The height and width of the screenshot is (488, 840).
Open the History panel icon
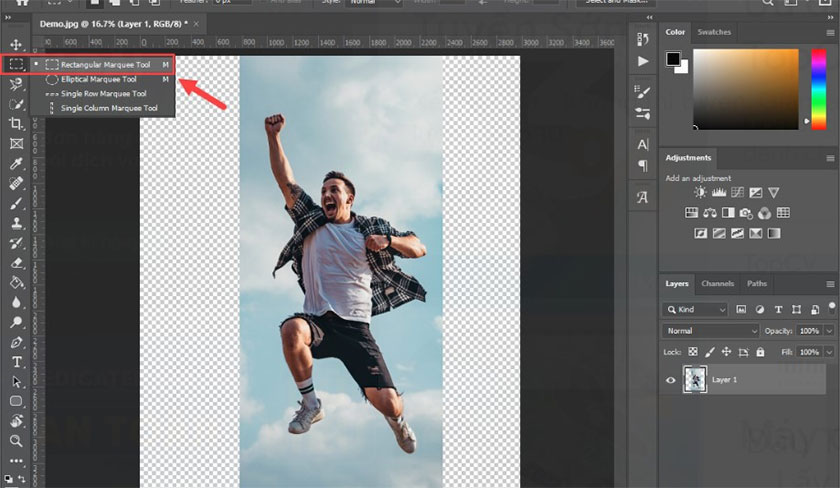tap(642, 39)
